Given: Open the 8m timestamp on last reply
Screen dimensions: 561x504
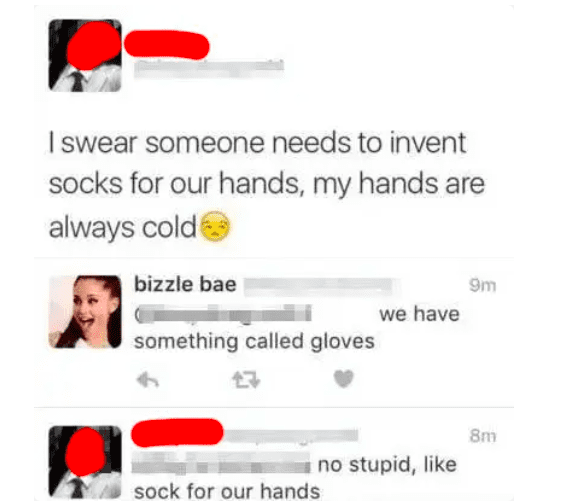Looking at the screenshot, I should coord(483,436).
